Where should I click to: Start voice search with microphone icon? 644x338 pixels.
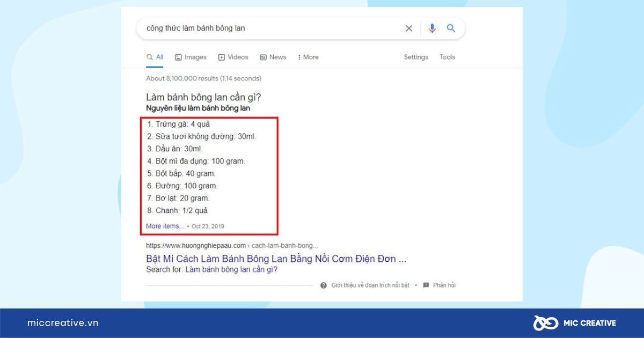click(x=432, y=28)
